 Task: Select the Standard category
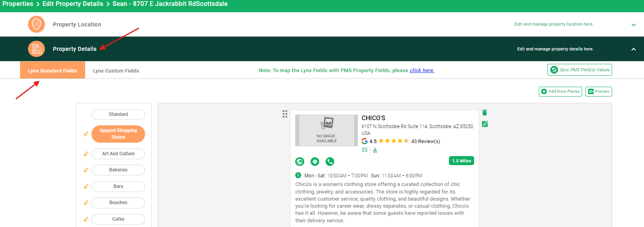click(118, 114)
